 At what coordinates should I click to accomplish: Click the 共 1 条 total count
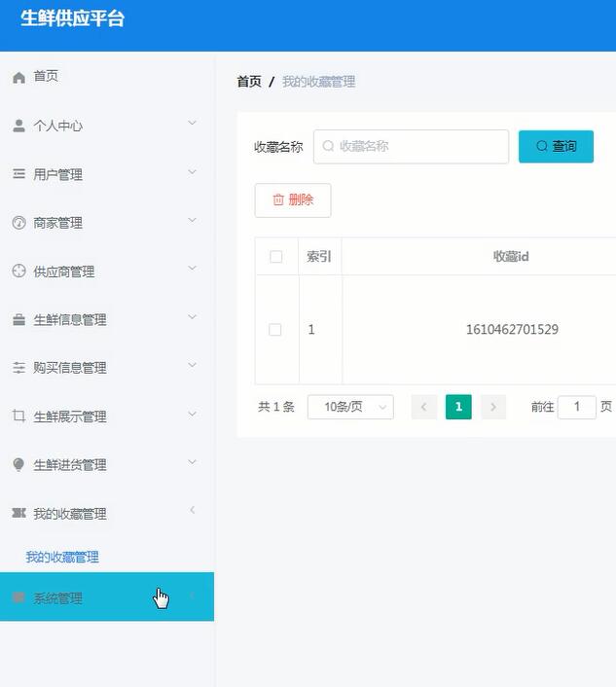276,407
